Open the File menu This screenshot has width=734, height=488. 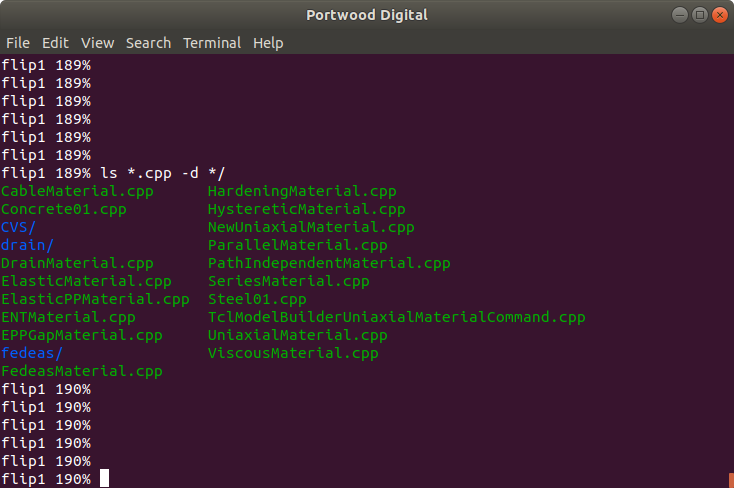(18, 43)
